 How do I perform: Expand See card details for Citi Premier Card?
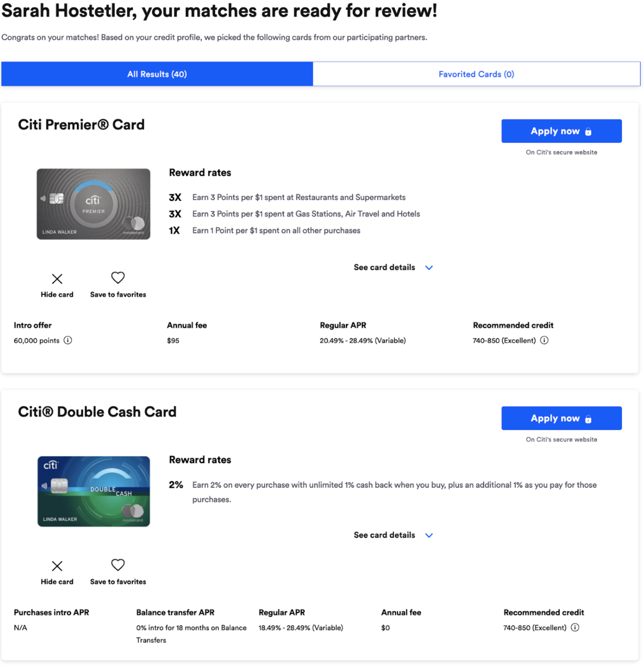[384, 268]
